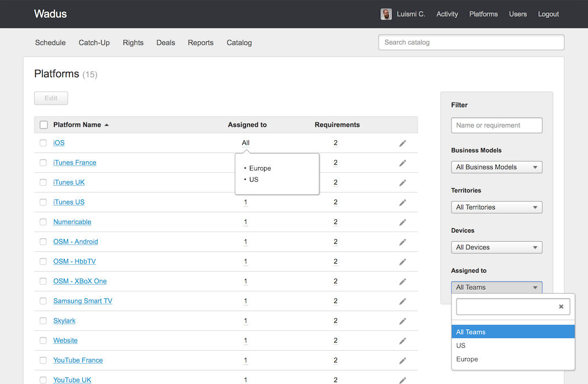
Task: Check the iOS row checkbox
Action: pos(43,143)
